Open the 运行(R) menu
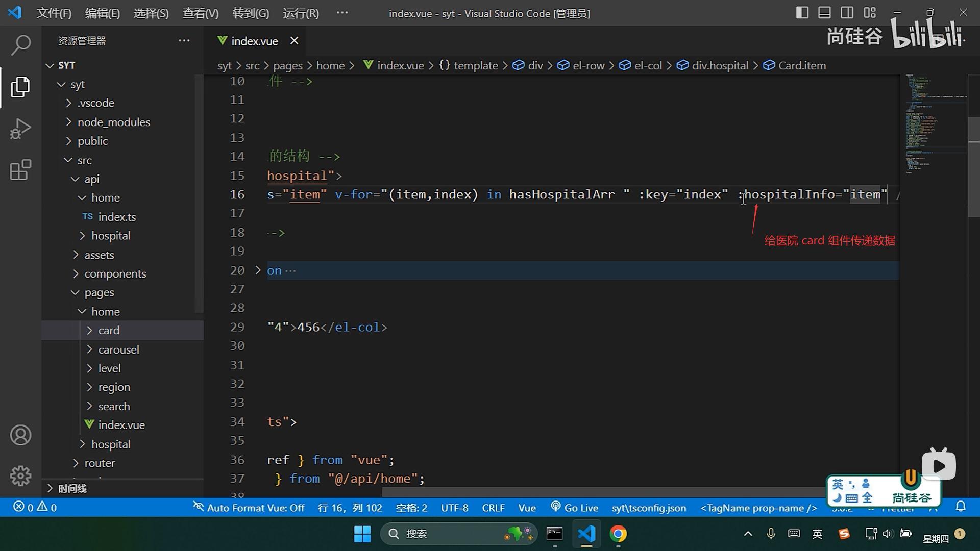The width and height of the screenshot is (980, 551). [301, 13]
